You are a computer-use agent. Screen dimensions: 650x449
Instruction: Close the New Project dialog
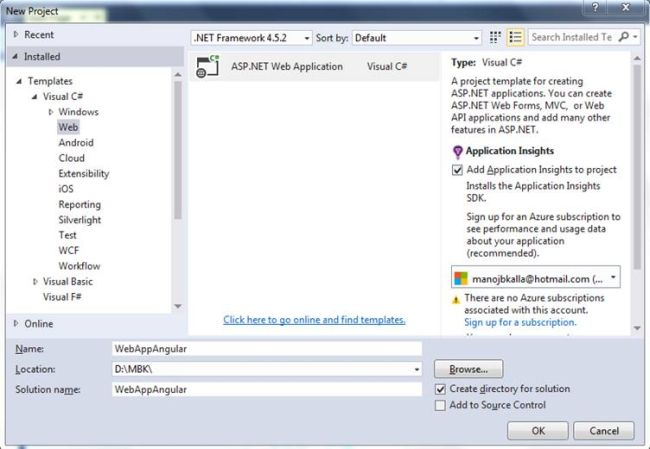tap(626, 7)
